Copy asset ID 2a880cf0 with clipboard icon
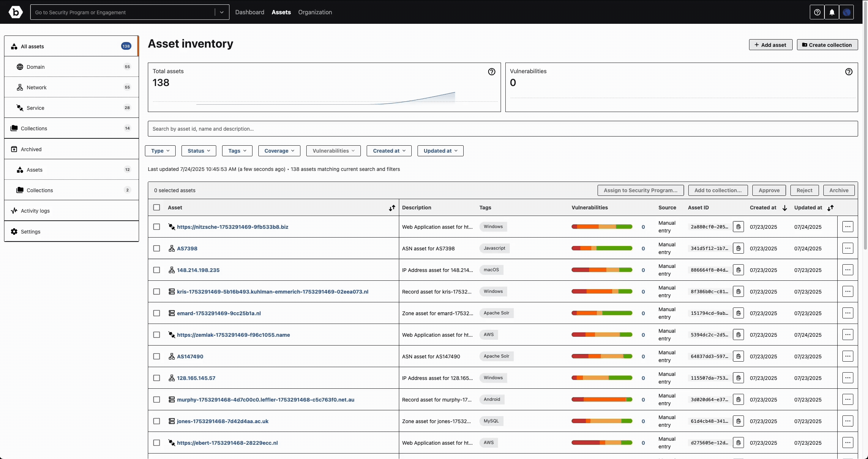 pyautogui.click(x=738, y=227)
